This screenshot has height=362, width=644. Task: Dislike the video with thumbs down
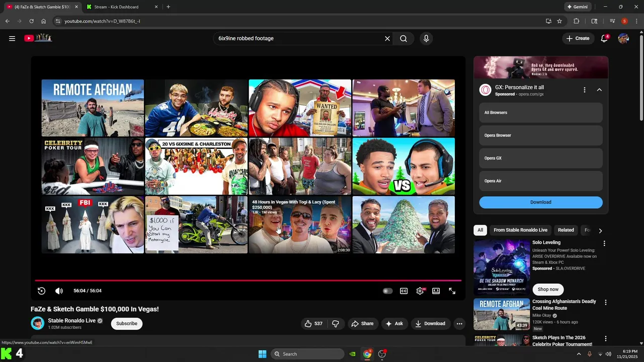[336, 323]
